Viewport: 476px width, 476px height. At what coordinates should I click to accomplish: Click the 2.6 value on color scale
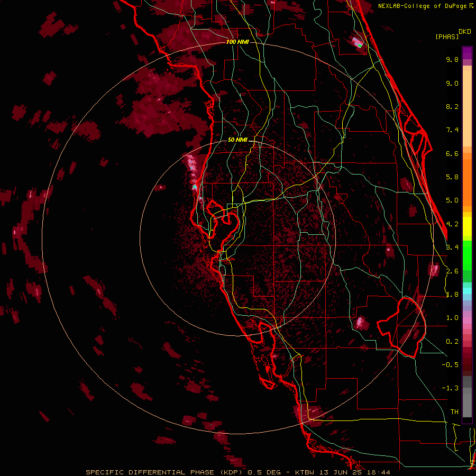click(452, 271)
